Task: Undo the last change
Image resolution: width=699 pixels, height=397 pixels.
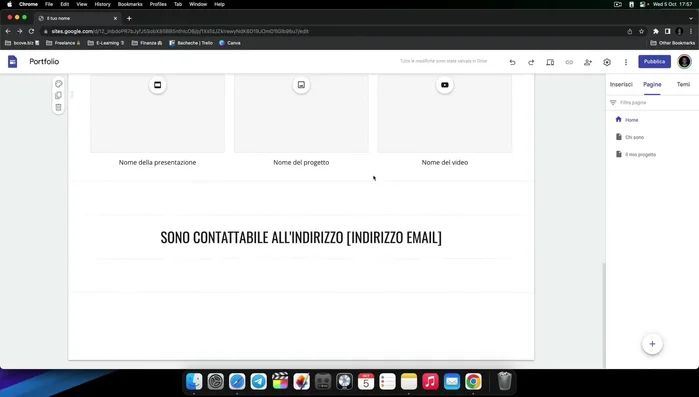Action: click(x=512, y=62)
